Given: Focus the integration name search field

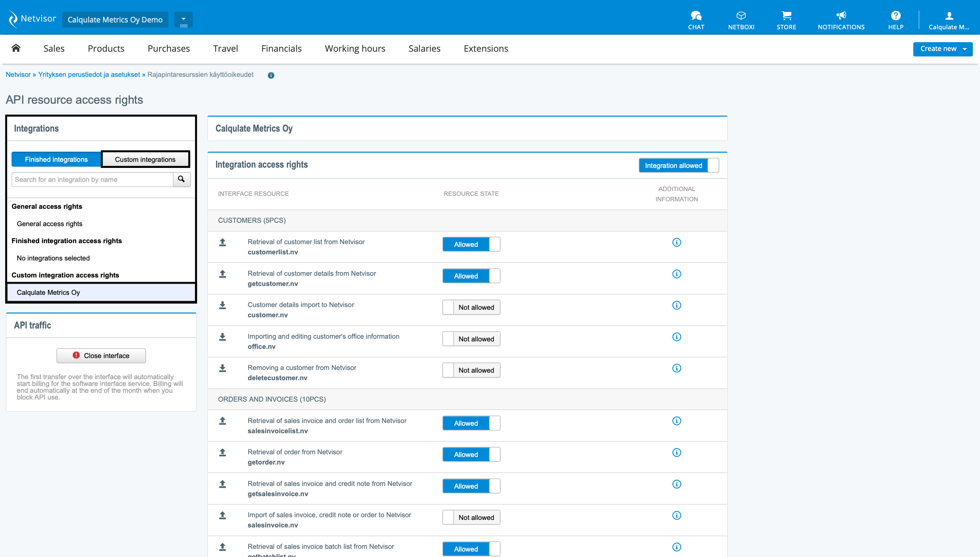Looking at the screenshot, I should [92, 180].
